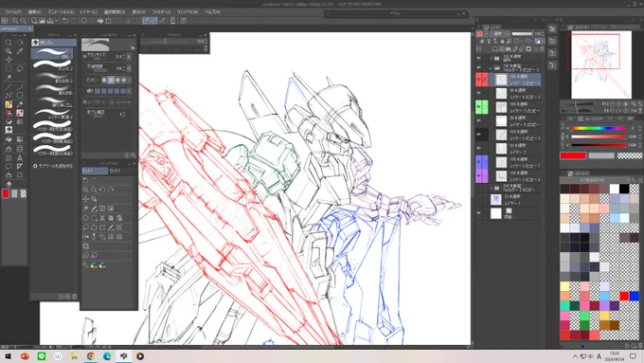This screenshot has width=644, height=363.
Task: Select the Eyedropper tool
Action: (20, 51)
